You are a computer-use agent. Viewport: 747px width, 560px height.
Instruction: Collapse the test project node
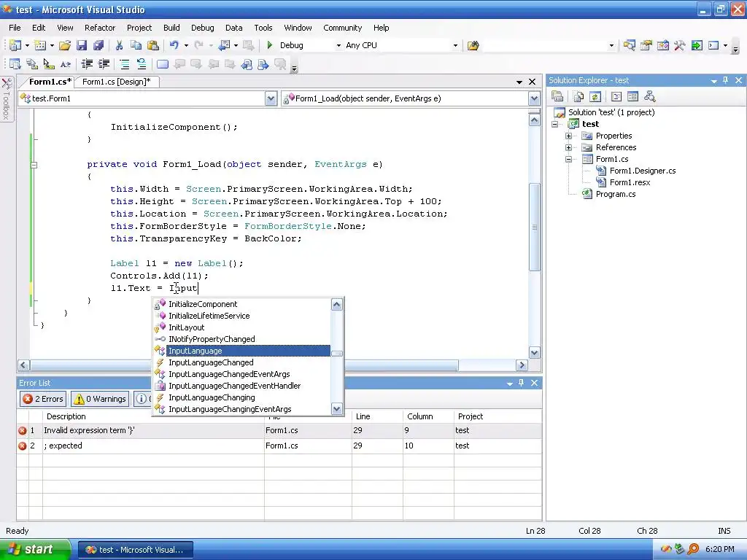pyautogui.click(x=554, y=124)
